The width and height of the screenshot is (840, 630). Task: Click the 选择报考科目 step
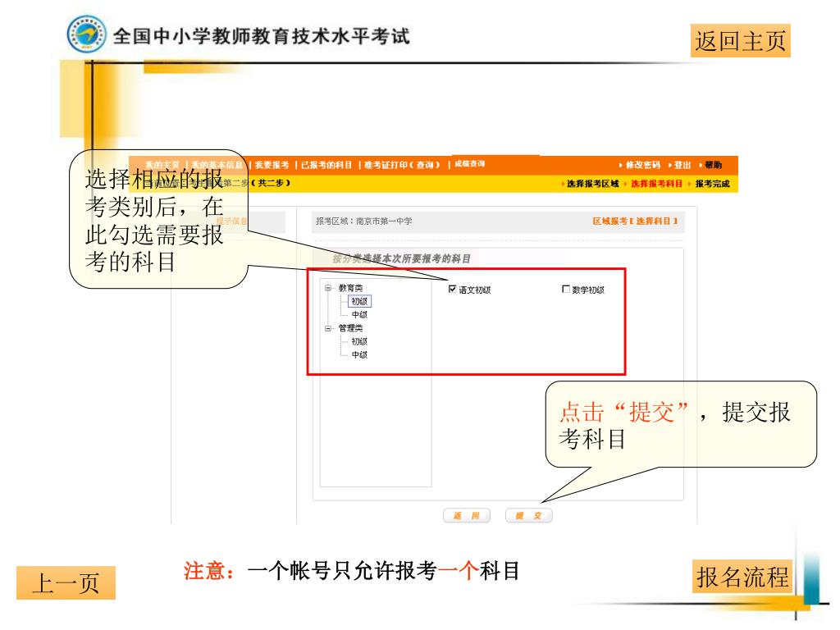click(656, 184)
